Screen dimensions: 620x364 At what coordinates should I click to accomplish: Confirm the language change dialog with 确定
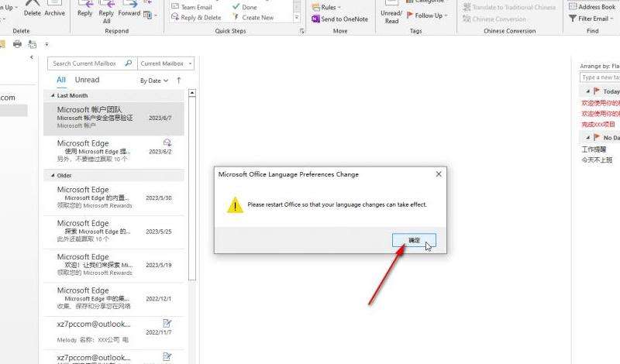414,240
